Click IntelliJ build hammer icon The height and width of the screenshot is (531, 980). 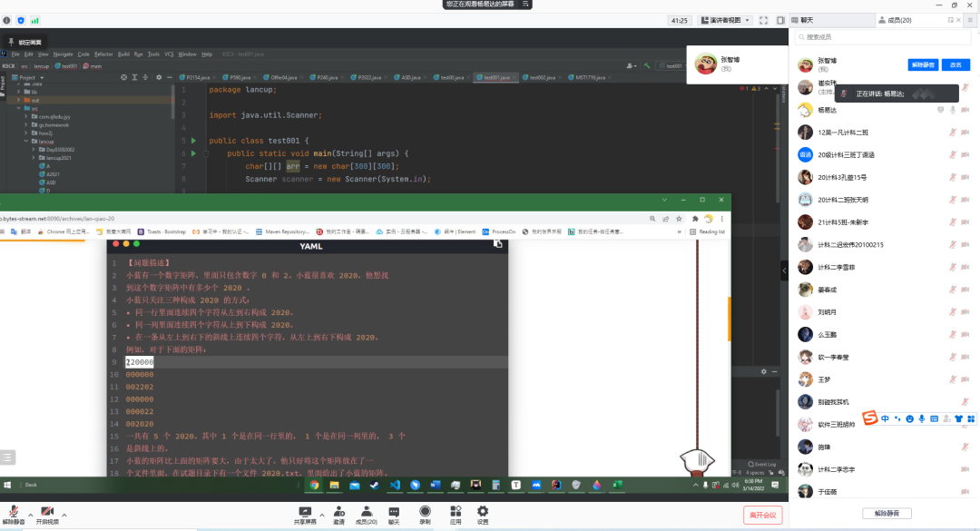point(648,65)
